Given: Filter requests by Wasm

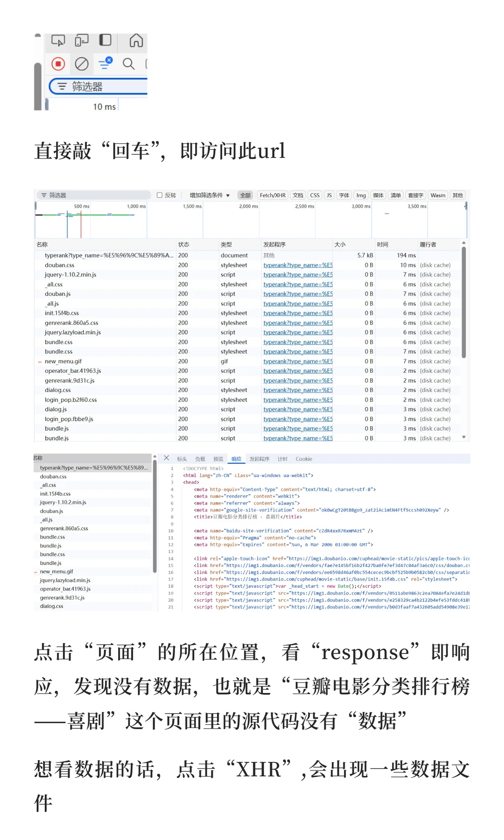Looking at the screenshot, I should [x=438, y=195].
